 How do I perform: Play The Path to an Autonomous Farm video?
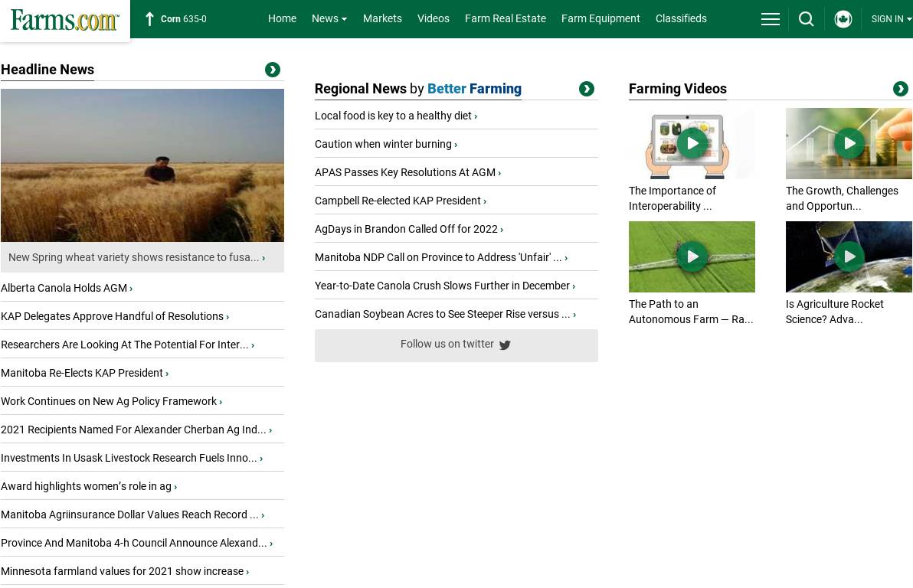[x=692, y=256]
